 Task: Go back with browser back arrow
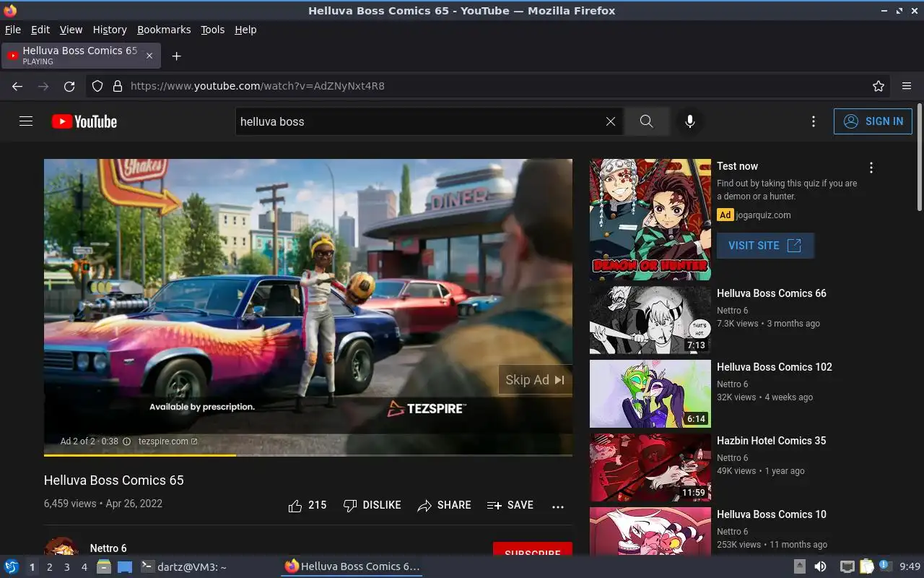(17, 86)
